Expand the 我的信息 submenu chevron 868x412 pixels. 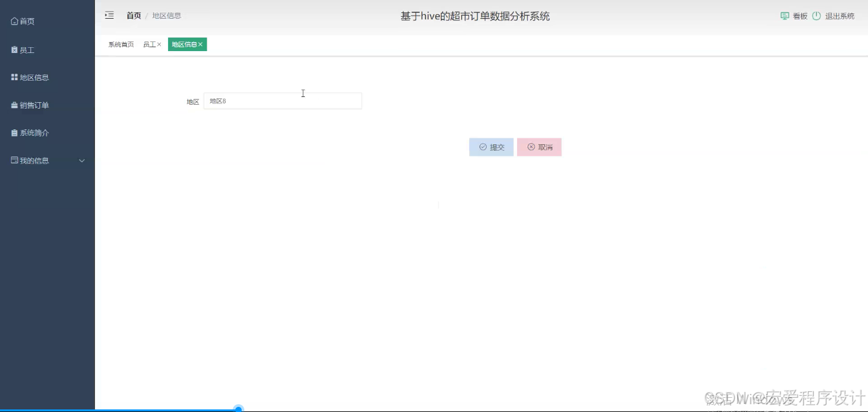(x=81, y=160)
